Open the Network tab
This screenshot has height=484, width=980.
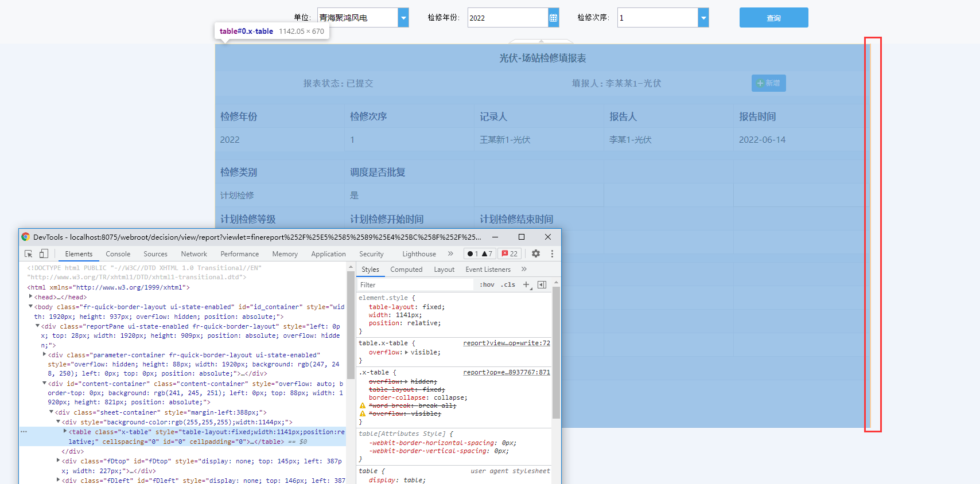click(194, 254)
